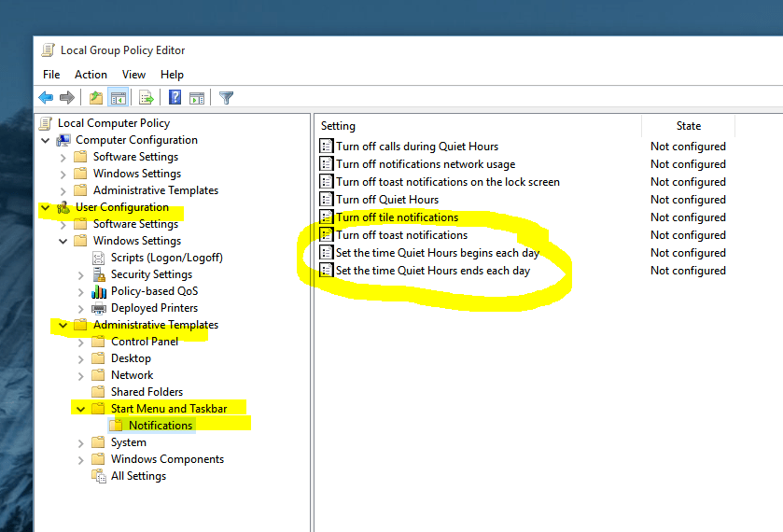Collapse the Start Menu and Taskbar node
This screenshot has width=783, height=532.
(x=80, y=409)
